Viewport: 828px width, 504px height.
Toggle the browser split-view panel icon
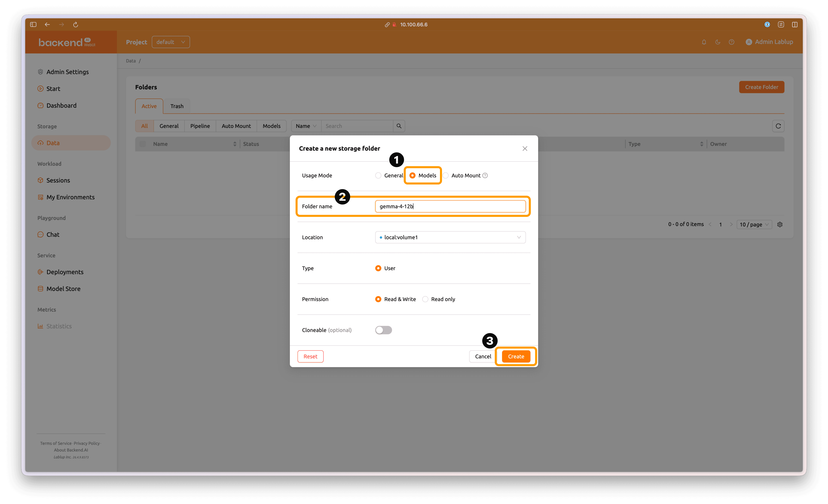point(795,24)
